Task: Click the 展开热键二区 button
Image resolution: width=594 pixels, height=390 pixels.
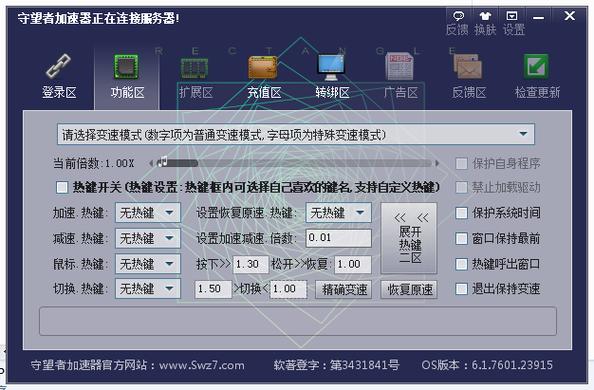Action: [x=409, y=238]
